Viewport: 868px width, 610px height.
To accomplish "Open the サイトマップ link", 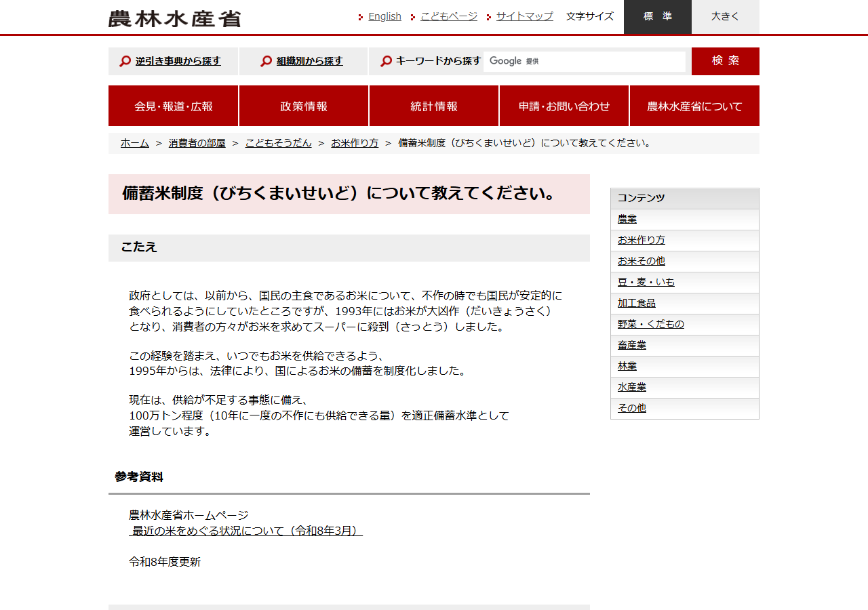I will pyautogui.click(x=525, y=16).
